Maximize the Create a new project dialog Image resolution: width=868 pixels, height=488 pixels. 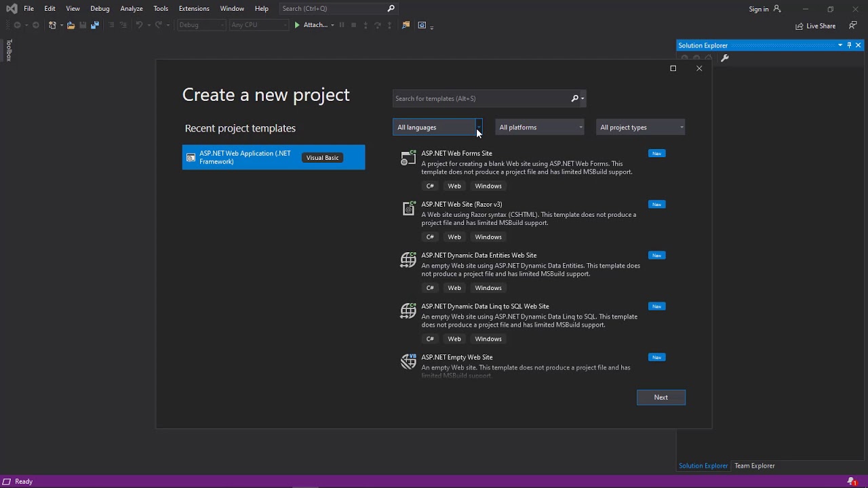(x=673, y=68)
